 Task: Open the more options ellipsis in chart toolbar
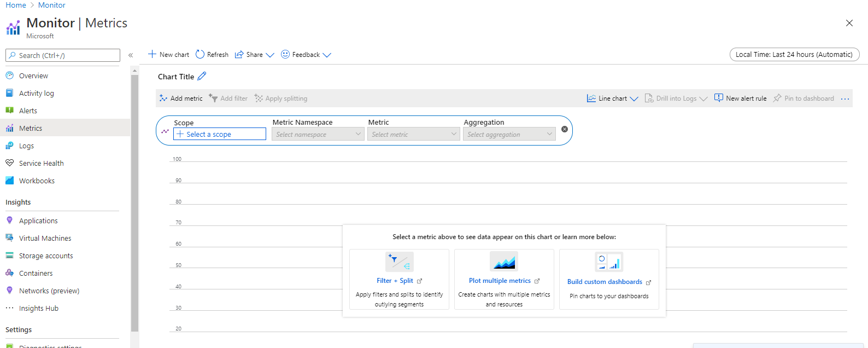[845, 98]
